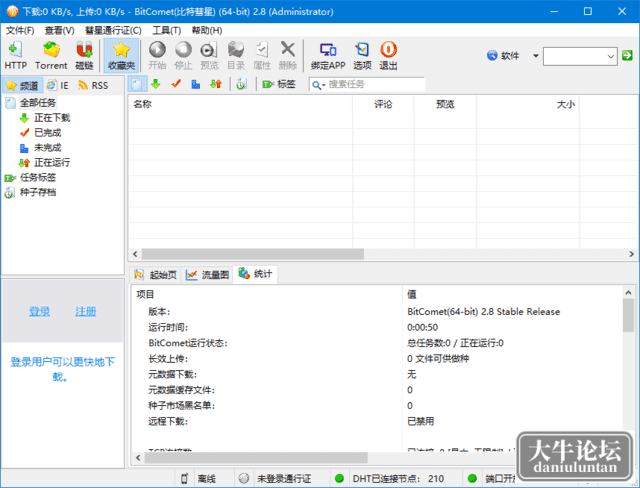Open the search combo box dropdown
This screenshot has height=488, width=640.
(x=611, y=56)
